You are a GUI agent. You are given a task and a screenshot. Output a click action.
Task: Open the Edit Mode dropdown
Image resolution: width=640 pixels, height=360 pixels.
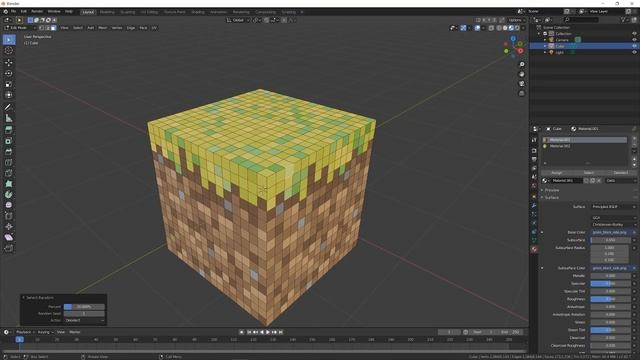[x=20, y=28]
